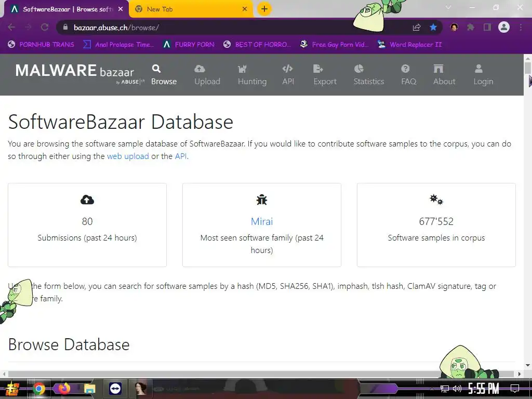This screenshot has height=399, width=532.
Task: Click the 'SoftwareBazaar Database' heading
Action: click(x=121, y=122)
